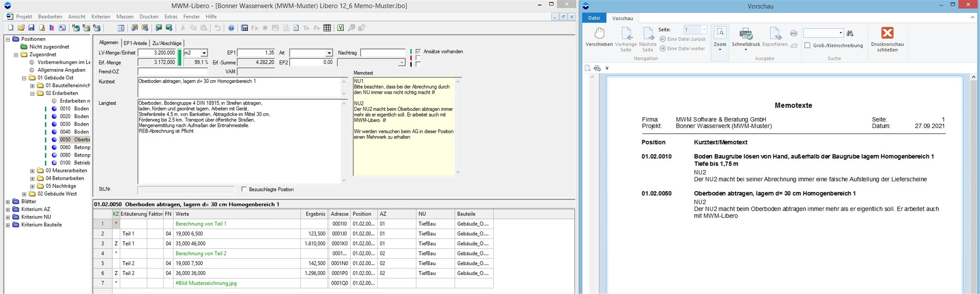Click the Nachtrag input field
This screenshot has height=294, width=980.
point(383,53)
